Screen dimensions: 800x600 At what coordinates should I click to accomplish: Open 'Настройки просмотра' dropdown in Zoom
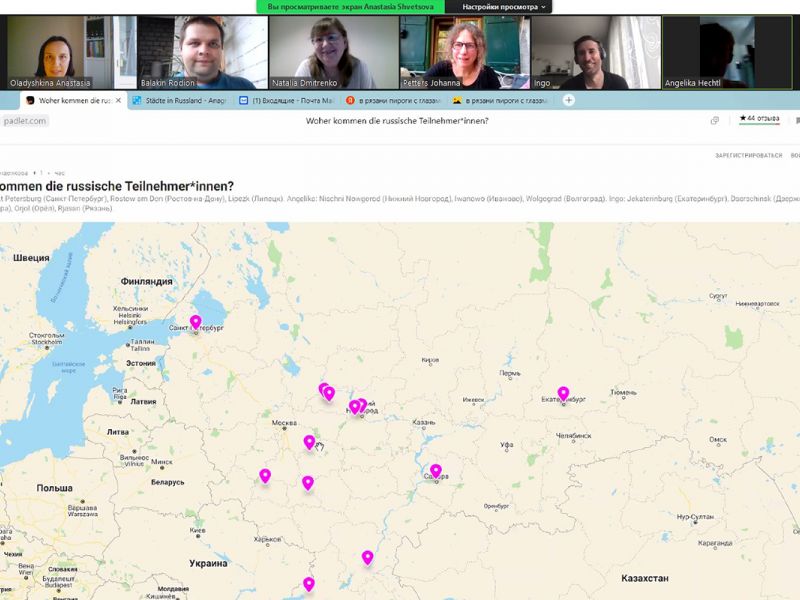point(504,7)
